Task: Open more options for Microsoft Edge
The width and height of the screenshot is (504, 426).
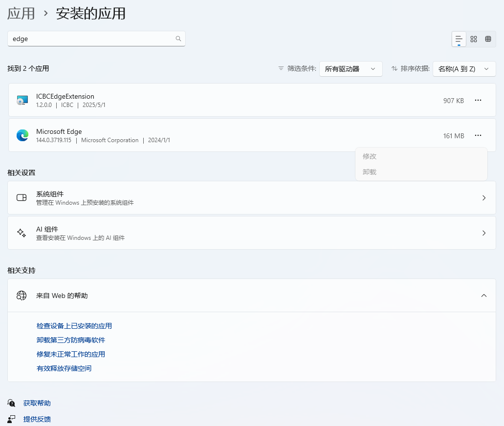Action: point(478,136)
